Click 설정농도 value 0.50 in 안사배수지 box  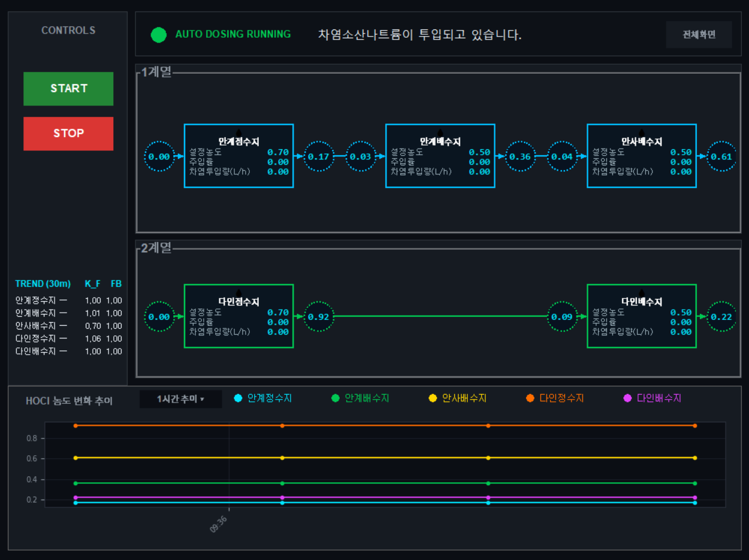681,152
